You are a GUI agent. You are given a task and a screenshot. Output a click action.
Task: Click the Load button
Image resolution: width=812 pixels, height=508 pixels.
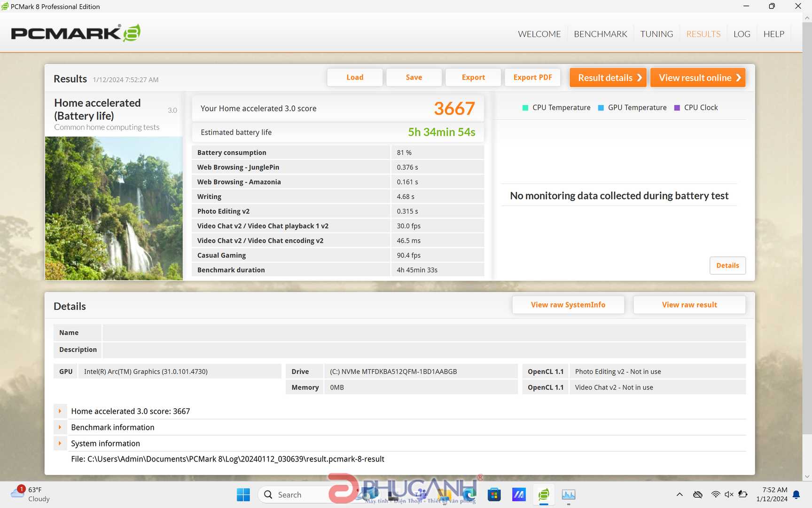click(x=355, y=77)
